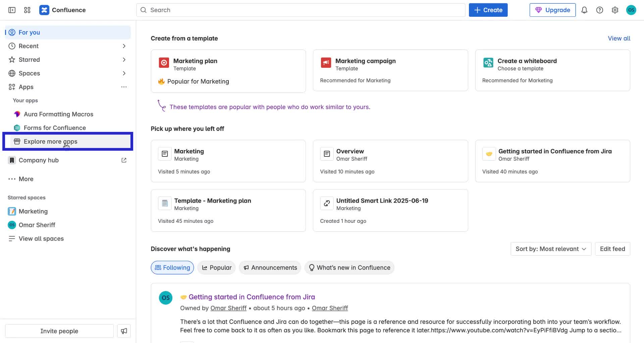Screen dimensions: 644x343
Task: Click the blue Create button
Action: point(488,10)
